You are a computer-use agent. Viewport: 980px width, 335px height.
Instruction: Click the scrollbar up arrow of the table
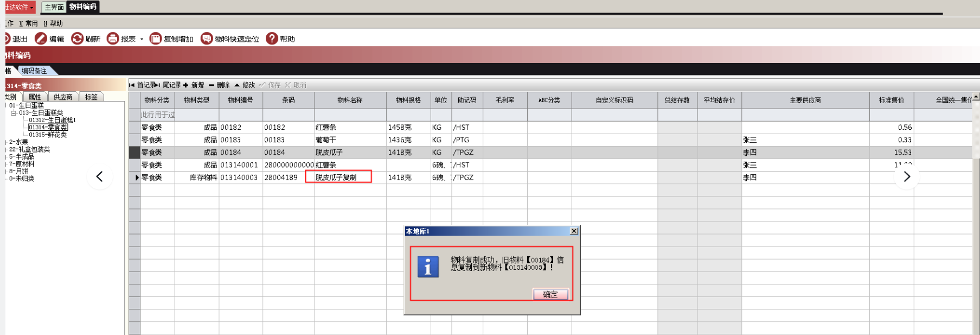[976, 97]
